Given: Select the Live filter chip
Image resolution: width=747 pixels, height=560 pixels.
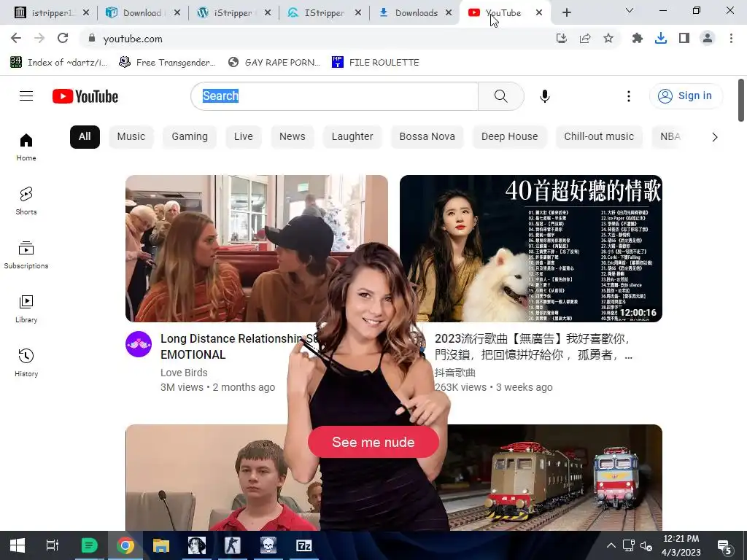Looking at the screenshot, I should click(x=244, y=136).
